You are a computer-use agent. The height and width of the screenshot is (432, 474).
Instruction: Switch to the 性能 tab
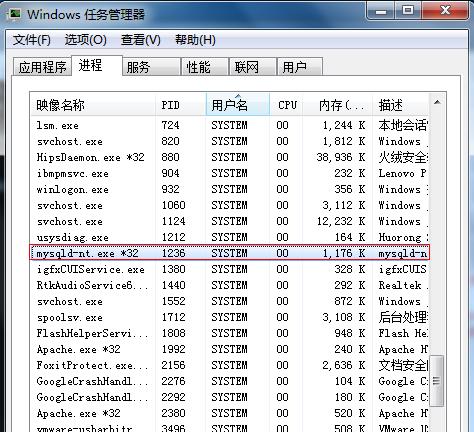coord(205,67)
